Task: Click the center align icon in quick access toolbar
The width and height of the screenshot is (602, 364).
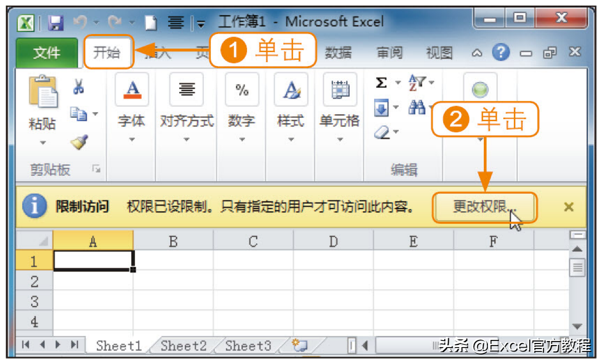Action: pyautogui.click(x=175, y=22)
